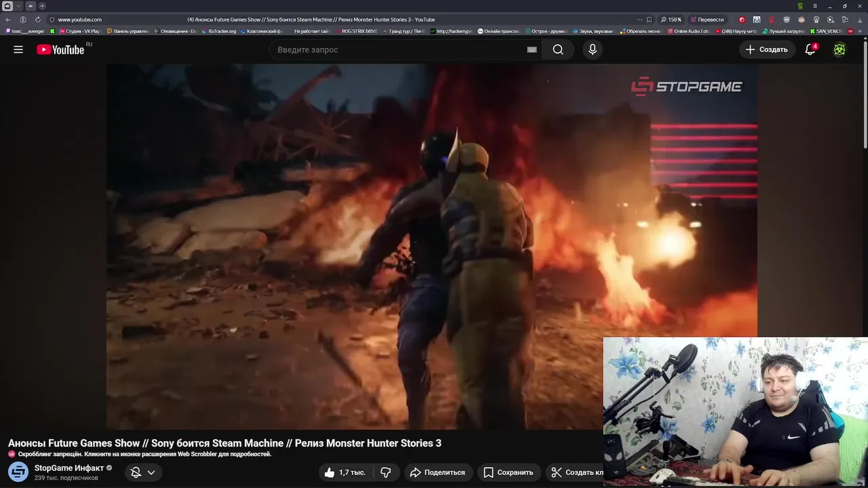Screen dimensions: 868x488
Task: Click the video player area
Action: point(431,247)
